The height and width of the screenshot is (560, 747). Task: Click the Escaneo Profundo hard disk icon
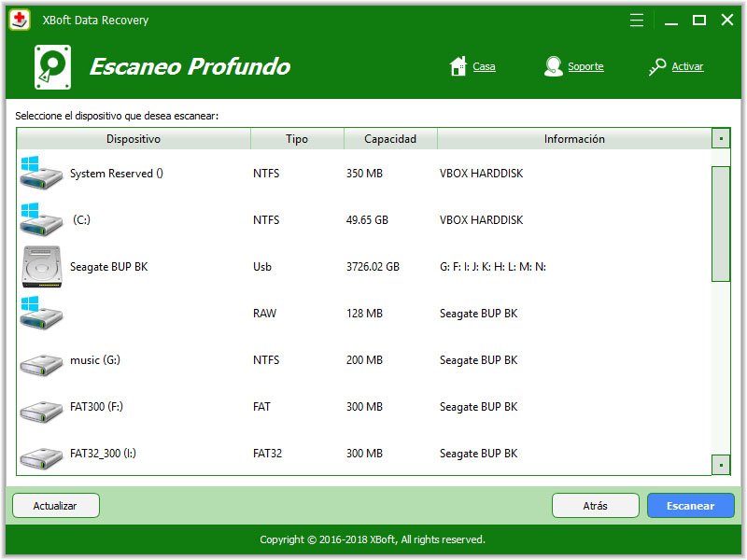pyautogui.click(x=53, y=67)
